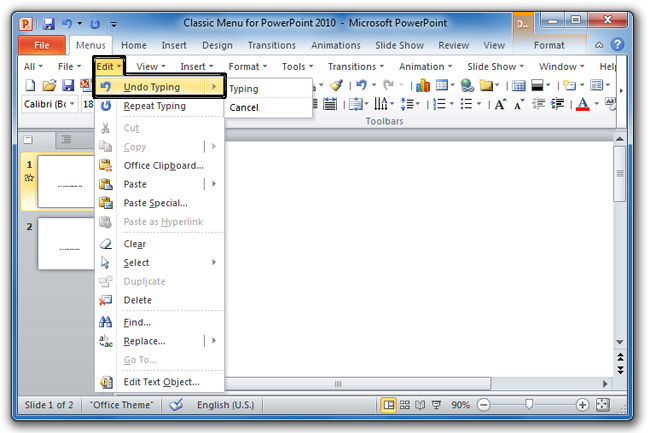Click the Distribute text justify icon

tap(330, 104)
